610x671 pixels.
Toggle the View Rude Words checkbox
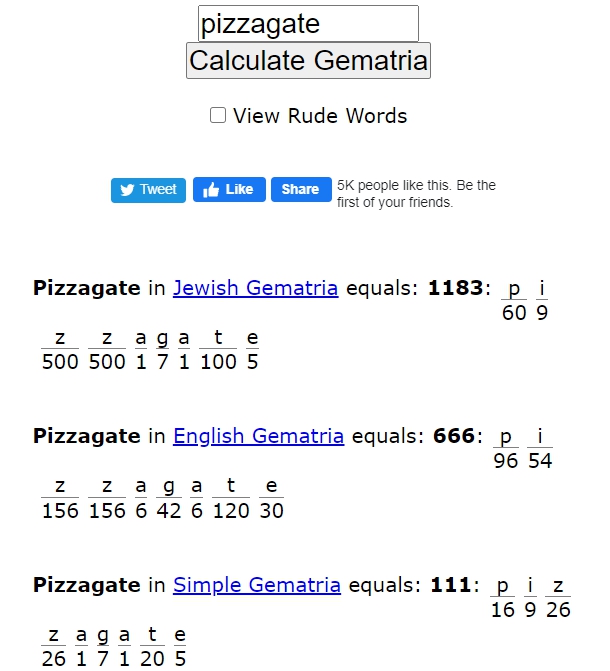click(x=218, y=115)
